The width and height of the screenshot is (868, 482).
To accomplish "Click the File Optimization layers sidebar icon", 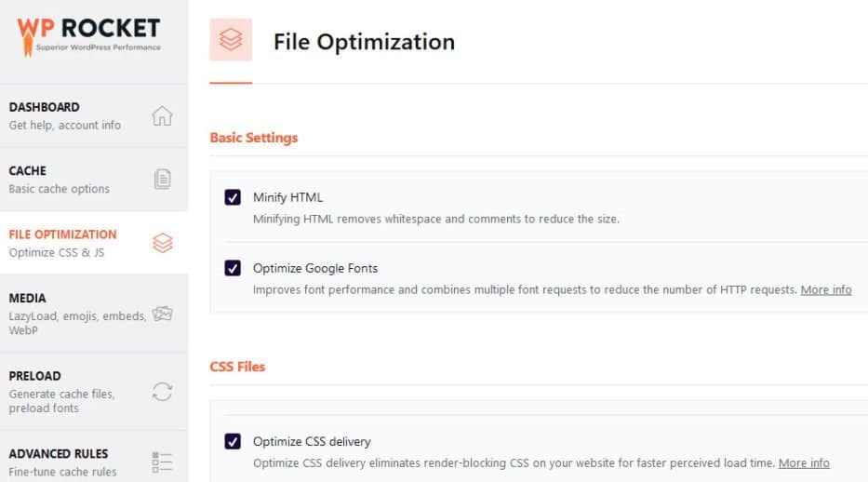I will pyautogui.click(x=162, y=243).
